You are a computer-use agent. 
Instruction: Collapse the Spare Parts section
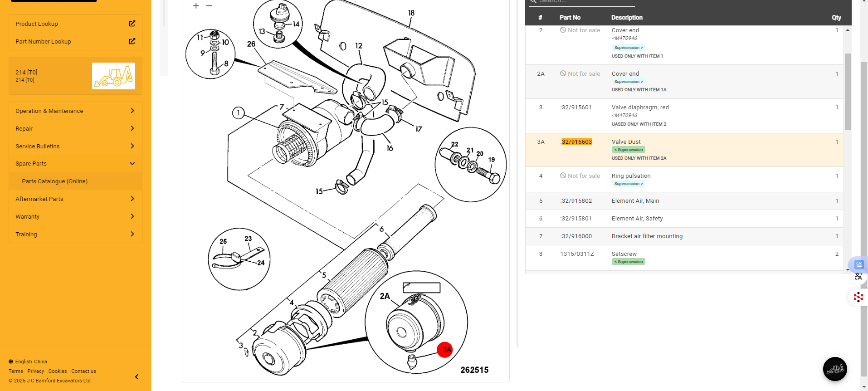tap(132, 164)
